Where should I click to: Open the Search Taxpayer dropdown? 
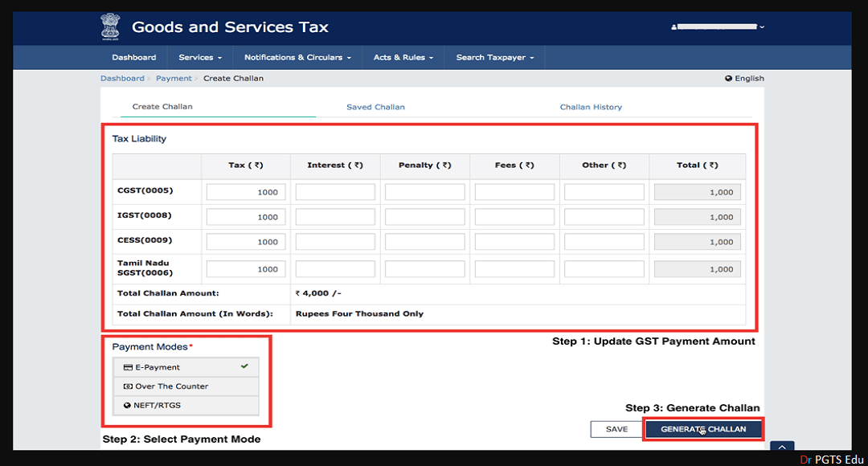[494, 58]
